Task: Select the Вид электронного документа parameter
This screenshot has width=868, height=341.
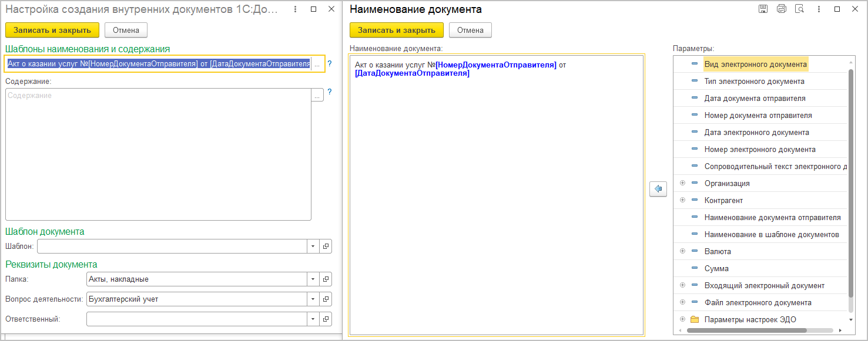Action: pyautogui.click(x=756, y=64)
